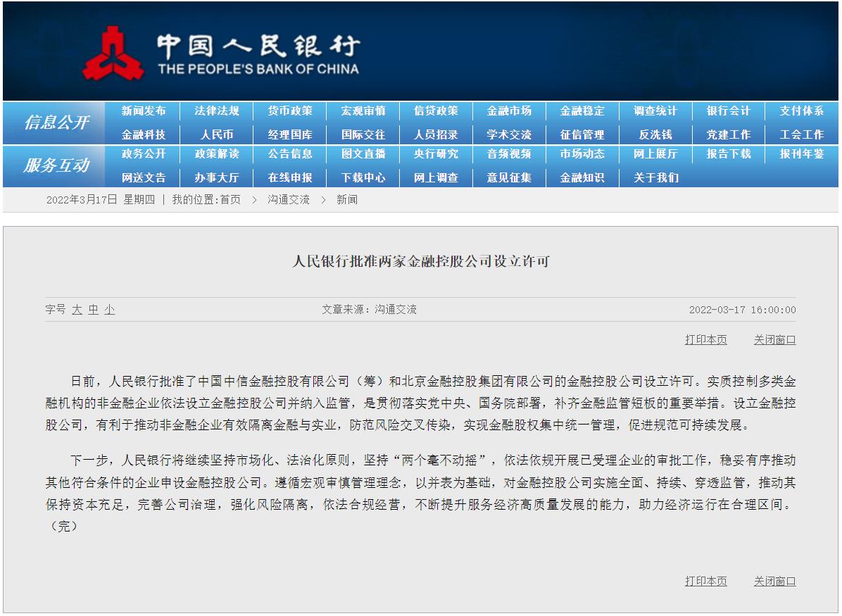Open the 图文直播 navigation item
The image size is (842, 616).
(363, 154)
